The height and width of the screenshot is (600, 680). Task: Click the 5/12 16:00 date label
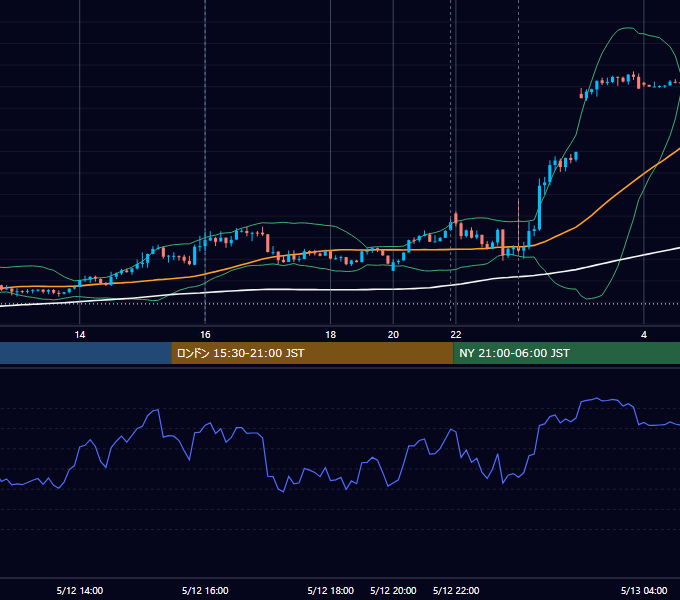205,590
